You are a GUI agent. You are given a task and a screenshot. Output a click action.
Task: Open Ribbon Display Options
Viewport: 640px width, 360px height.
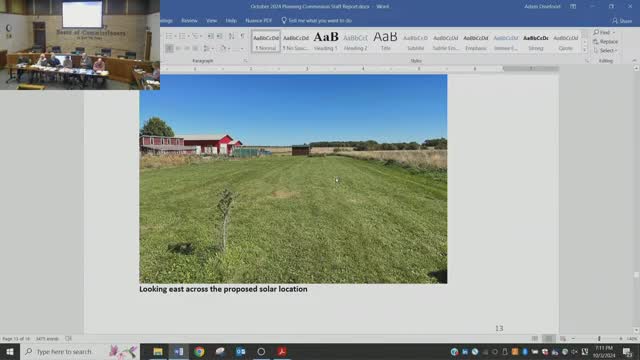tap(573, 7)
